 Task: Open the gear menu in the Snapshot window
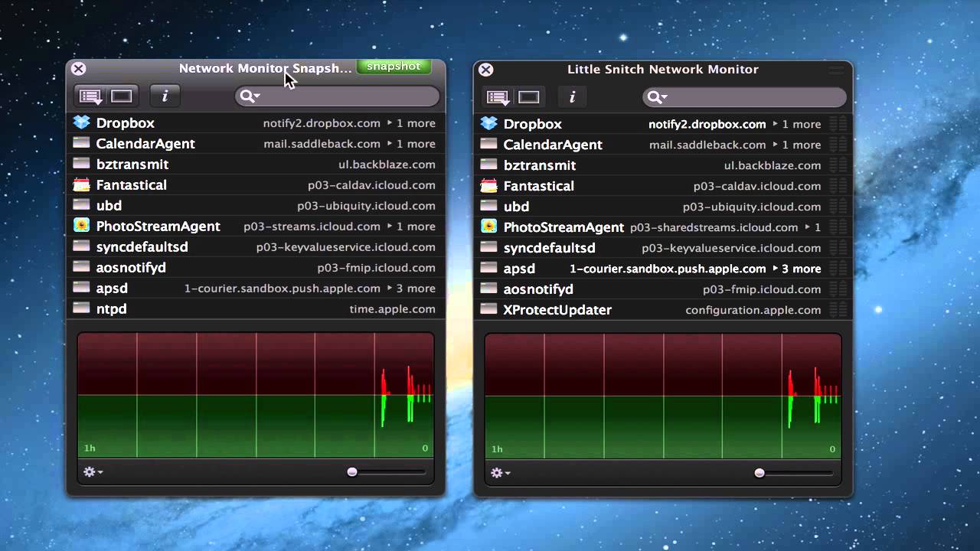pyautogui.click(x=93, y=471)
